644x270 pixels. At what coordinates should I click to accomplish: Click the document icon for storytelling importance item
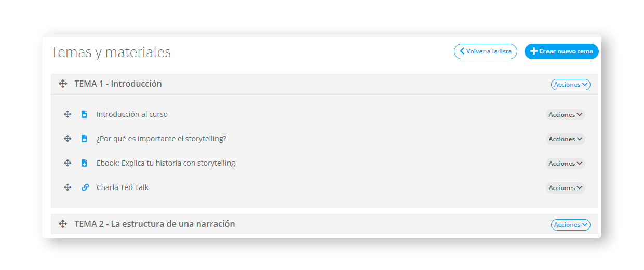[85, 139]
